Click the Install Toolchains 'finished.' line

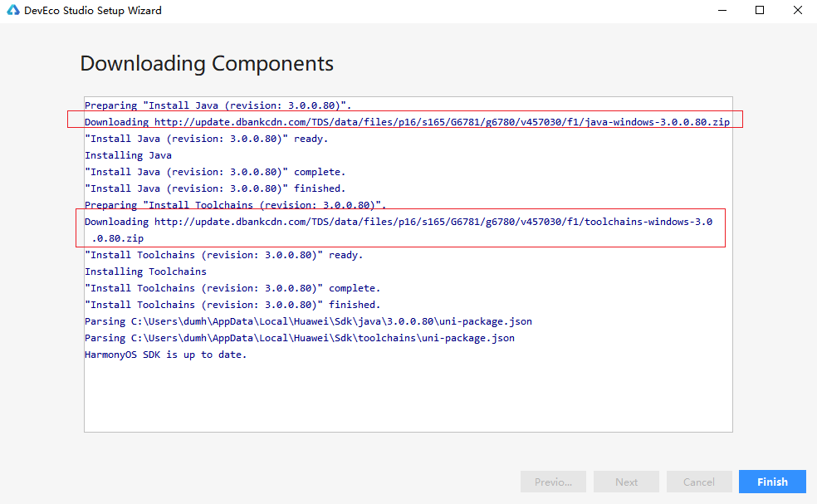click(232, 305)
